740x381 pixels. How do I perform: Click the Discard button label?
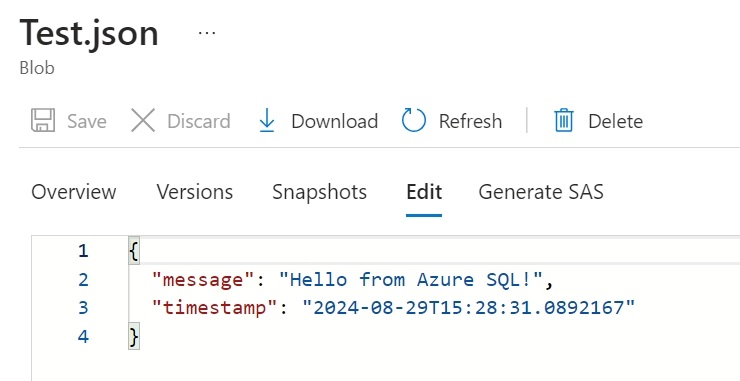(199, 121)
